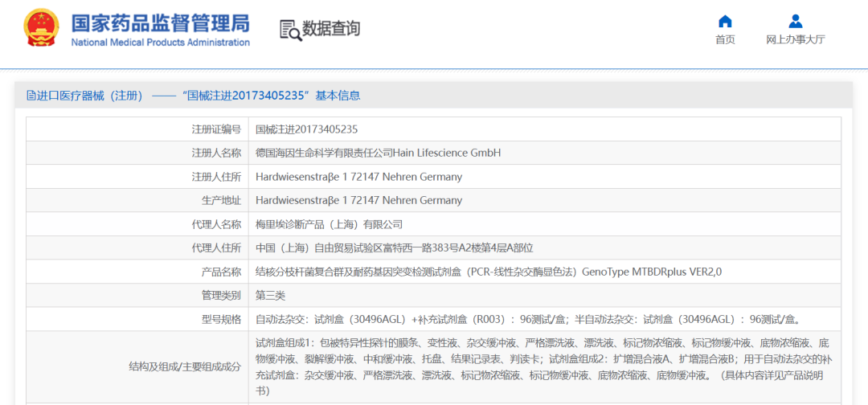The width and height of the screenshot is (868, 405).
Task: Click the national emblem logo icon
Action: pyautogui.click(x=40, y=29)
